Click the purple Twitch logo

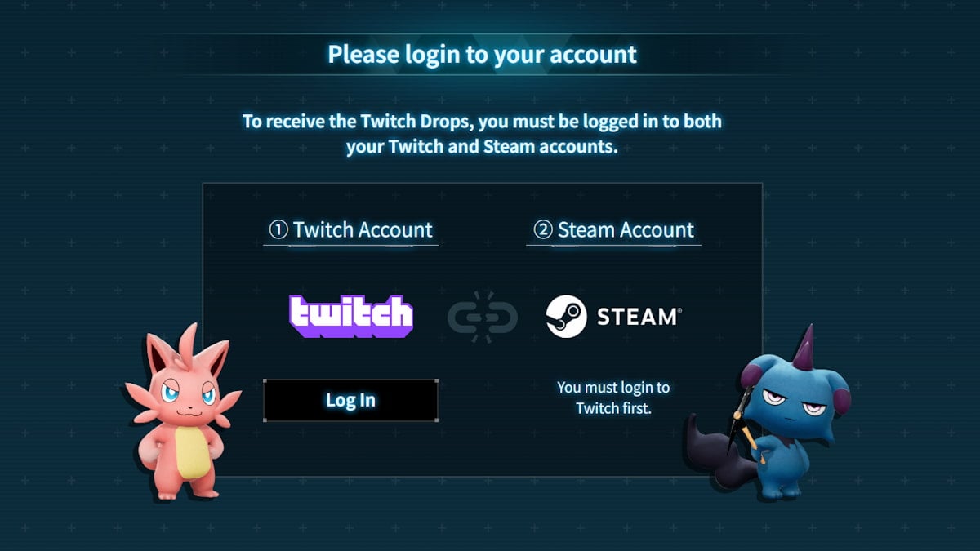pyautogui.click(x=351, y=317)
